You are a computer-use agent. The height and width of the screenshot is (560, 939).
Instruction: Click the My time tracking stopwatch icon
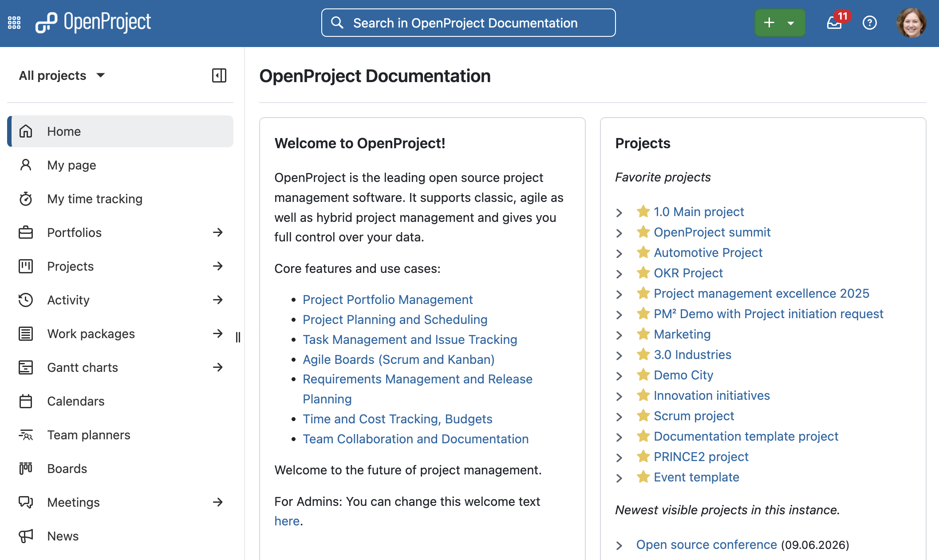point(26,199)
